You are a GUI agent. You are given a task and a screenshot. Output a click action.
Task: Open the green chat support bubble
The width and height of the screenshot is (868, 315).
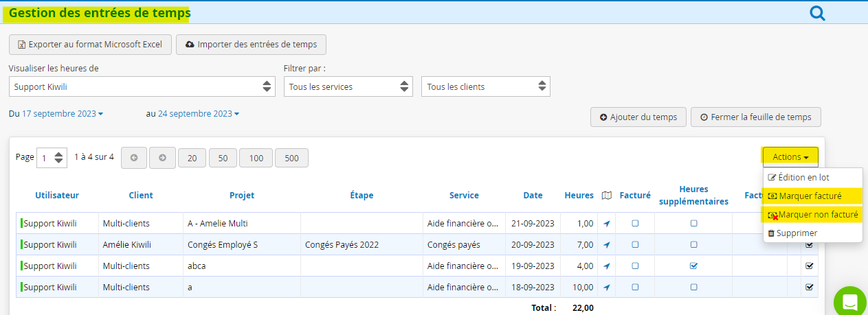tap(850, 302)
